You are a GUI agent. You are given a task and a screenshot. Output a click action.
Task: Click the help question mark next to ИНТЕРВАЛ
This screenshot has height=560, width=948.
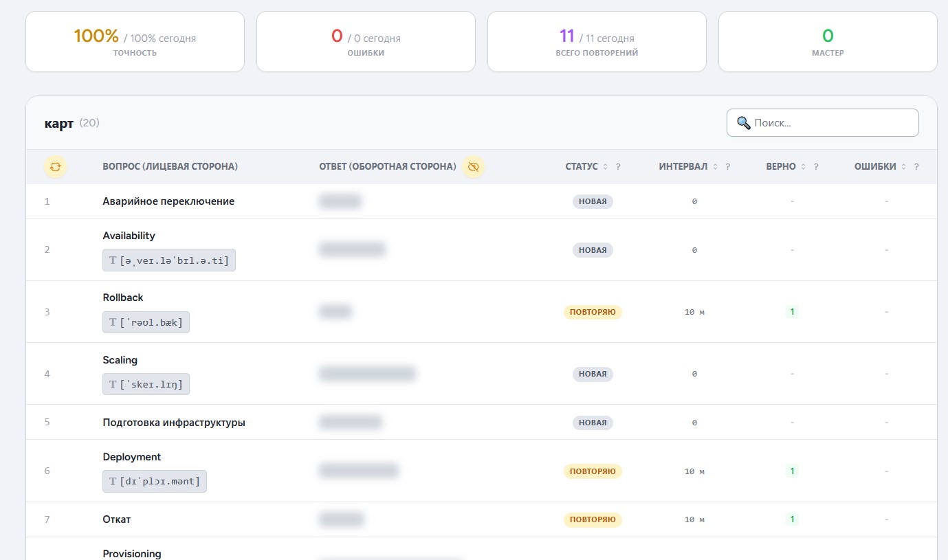(x=728, y=166)
